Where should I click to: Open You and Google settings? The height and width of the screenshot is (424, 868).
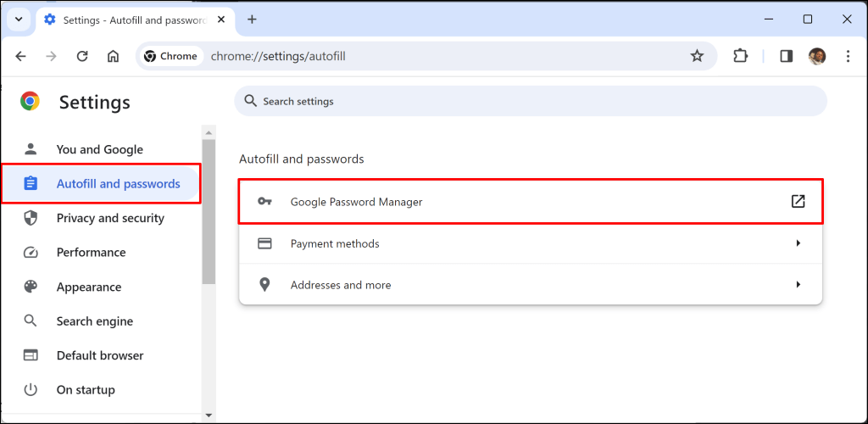point(99,149)
